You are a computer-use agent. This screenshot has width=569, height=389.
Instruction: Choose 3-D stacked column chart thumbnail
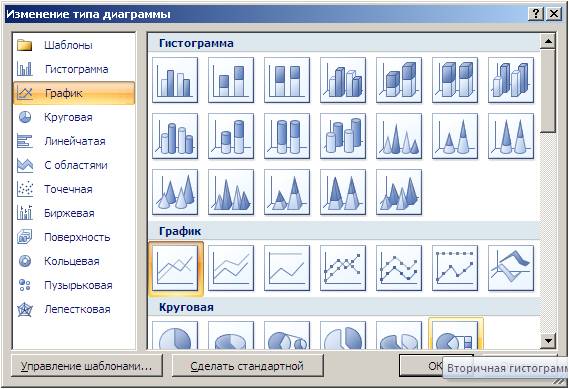click(x=399, y=80)
